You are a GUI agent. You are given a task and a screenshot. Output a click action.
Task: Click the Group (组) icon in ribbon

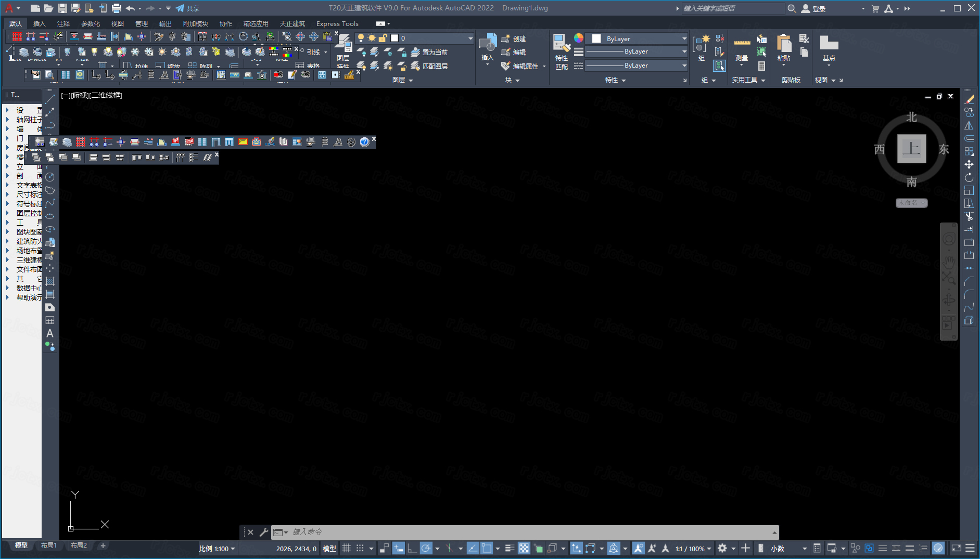(702, 49)
